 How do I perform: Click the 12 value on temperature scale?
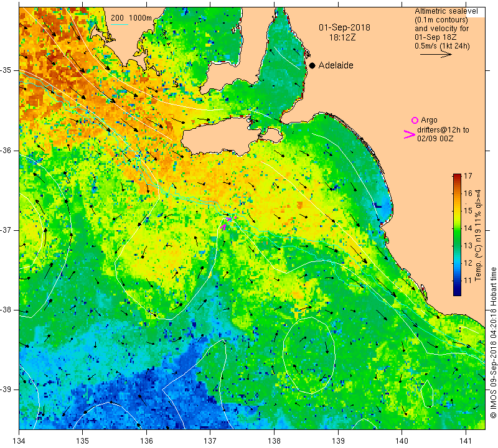[468, 263]
